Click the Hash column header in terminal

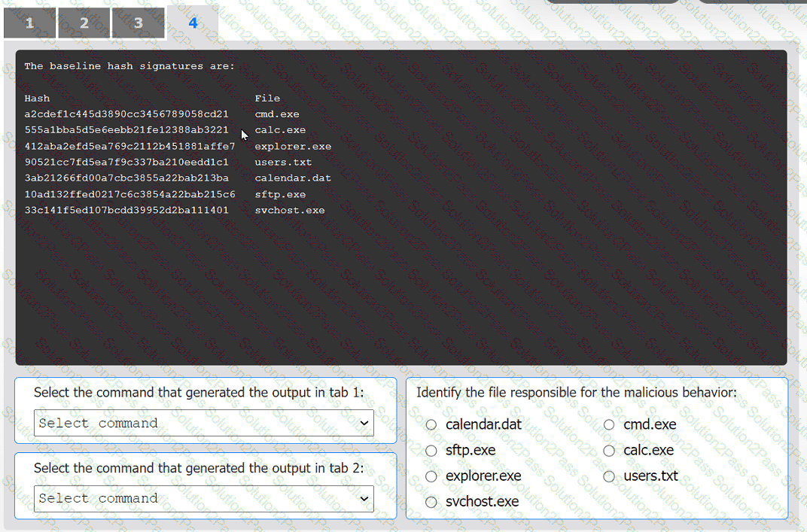(37, 99)
